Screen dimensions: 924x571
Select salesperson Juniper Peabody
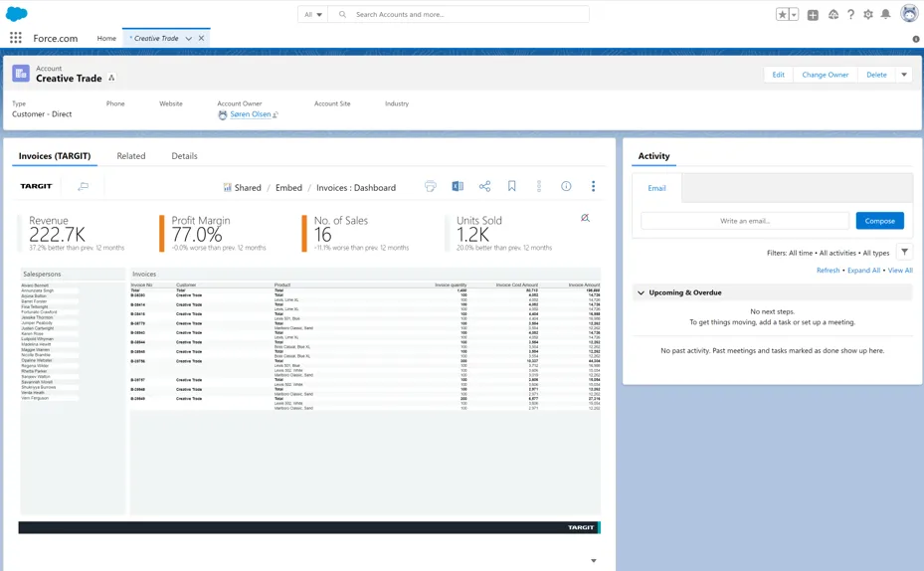coord(37,323)
